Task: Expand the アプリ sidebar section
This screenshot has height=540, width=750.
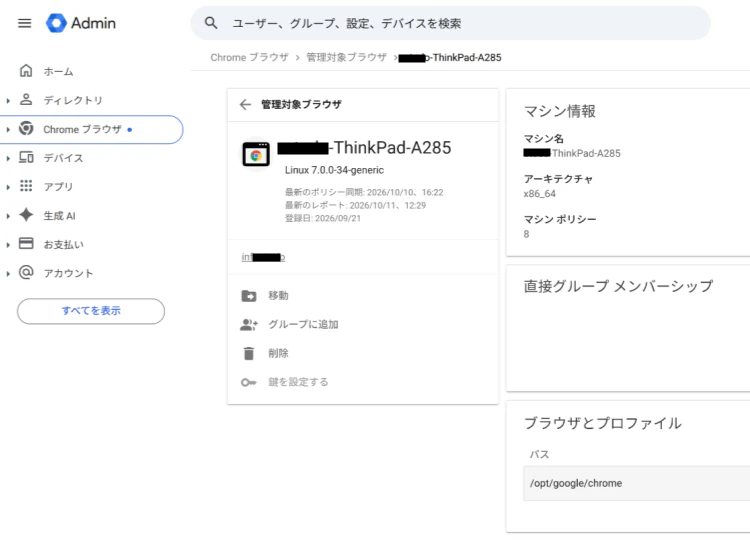Action: 8,187
